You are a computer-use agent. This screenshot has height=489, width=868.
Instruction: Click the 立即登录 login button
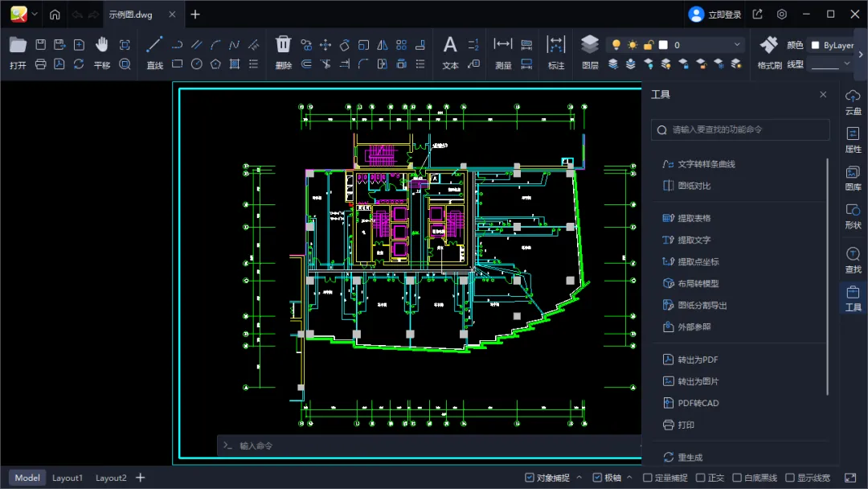[x=714, y=14]
